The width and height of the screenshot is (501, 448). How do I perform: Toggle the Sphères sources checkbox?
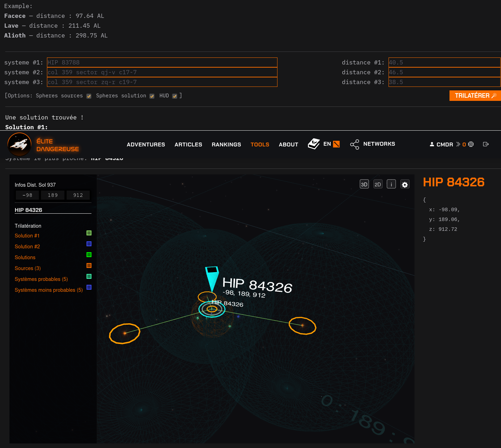pyautogui.click(x=89, y=96)
